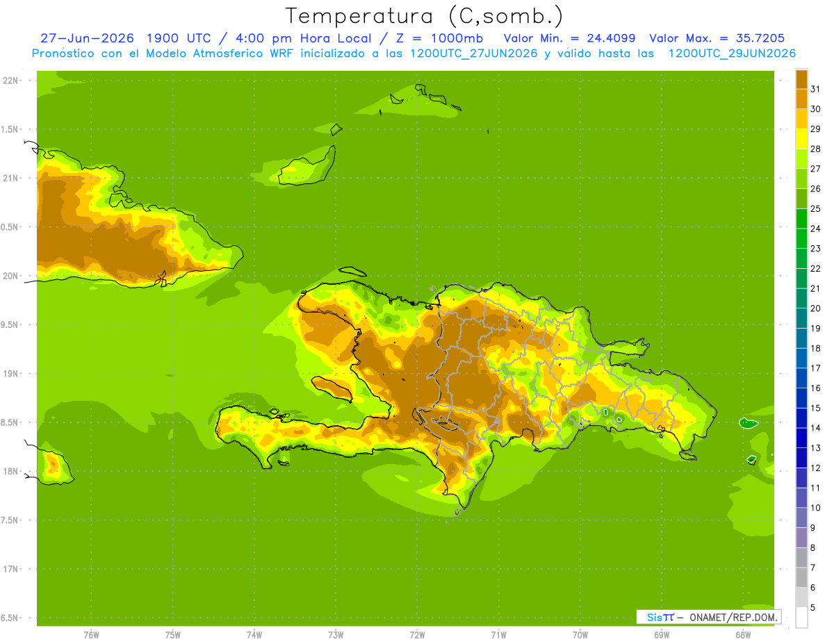Click "Valor Min. = 24.4099" text

pos(569,38)
